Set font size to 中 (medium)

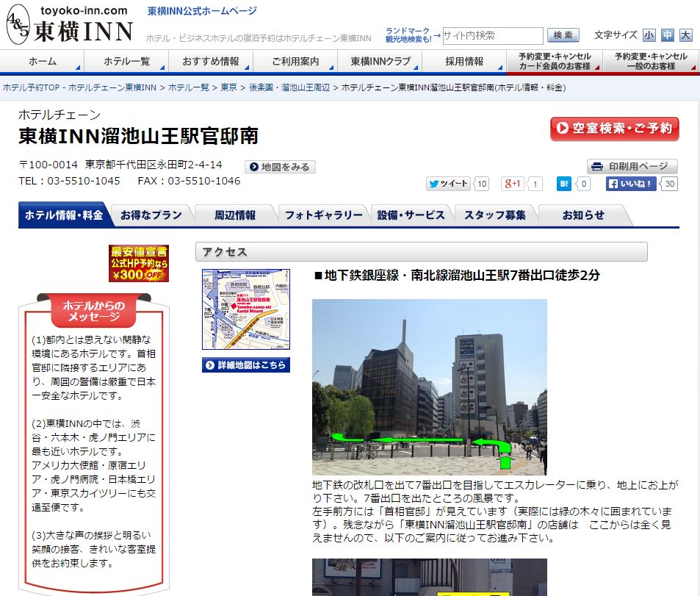tap(668, 35)
